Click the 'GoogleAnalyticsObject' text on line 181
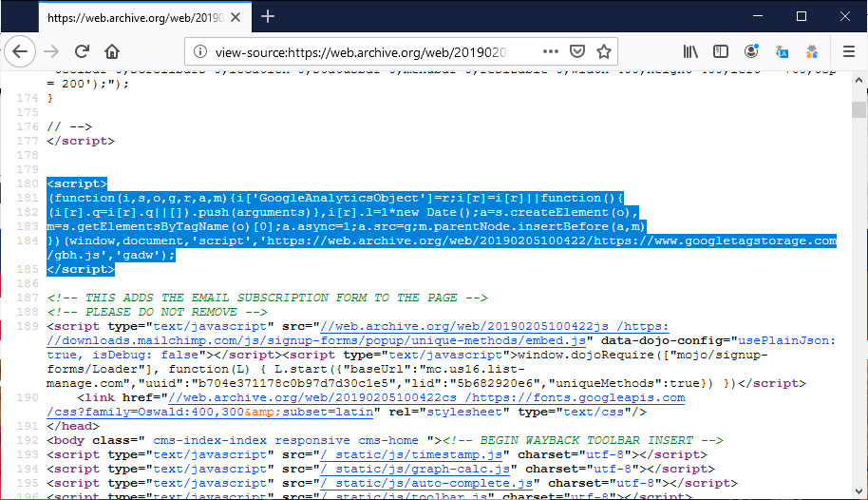Screen dimensions: 868x500 [339, 198]
